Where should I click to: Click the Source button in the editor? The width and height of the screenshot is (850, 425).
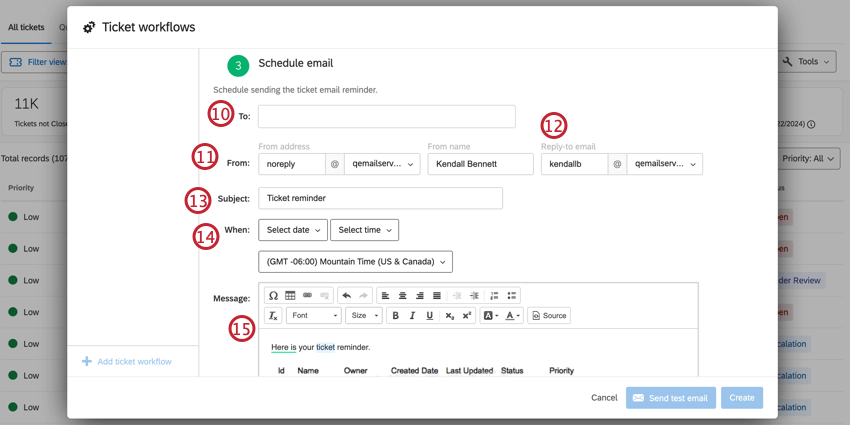(x=549, y=315)
